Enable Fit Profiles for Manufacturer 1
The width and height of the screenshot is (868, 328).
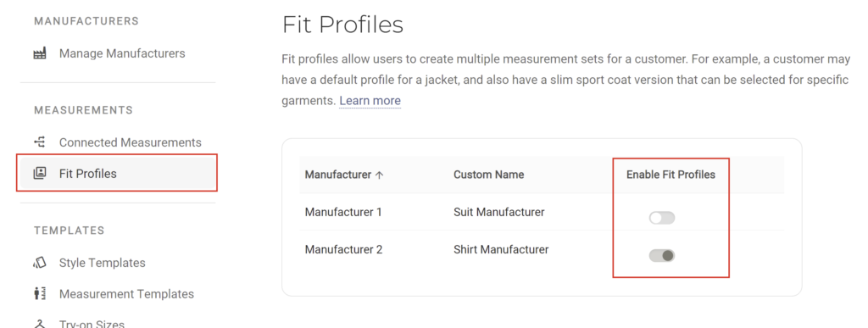coord(662,218)
